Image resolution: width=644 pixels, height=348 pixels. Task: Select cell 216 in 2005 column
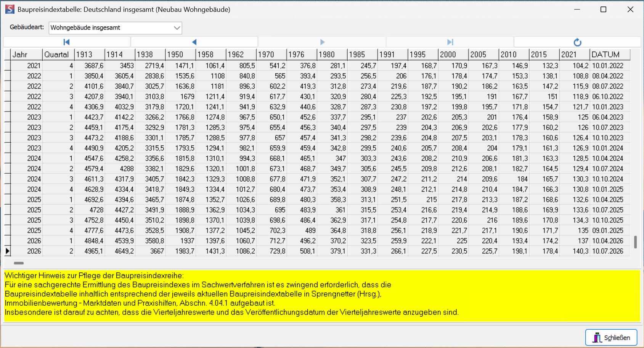tap(484, 220)
